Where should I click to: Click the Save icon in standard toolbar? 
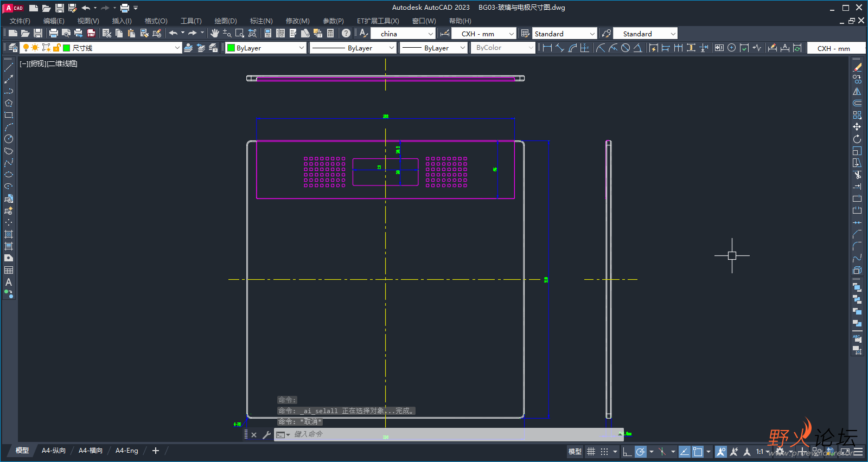point(38,34)
